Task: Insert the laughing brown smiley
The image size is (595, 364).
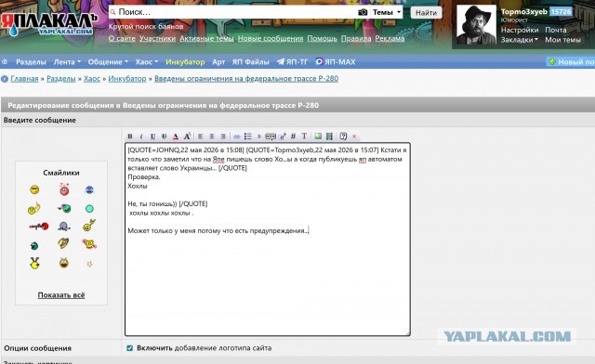Action: (x=64, y=263)
